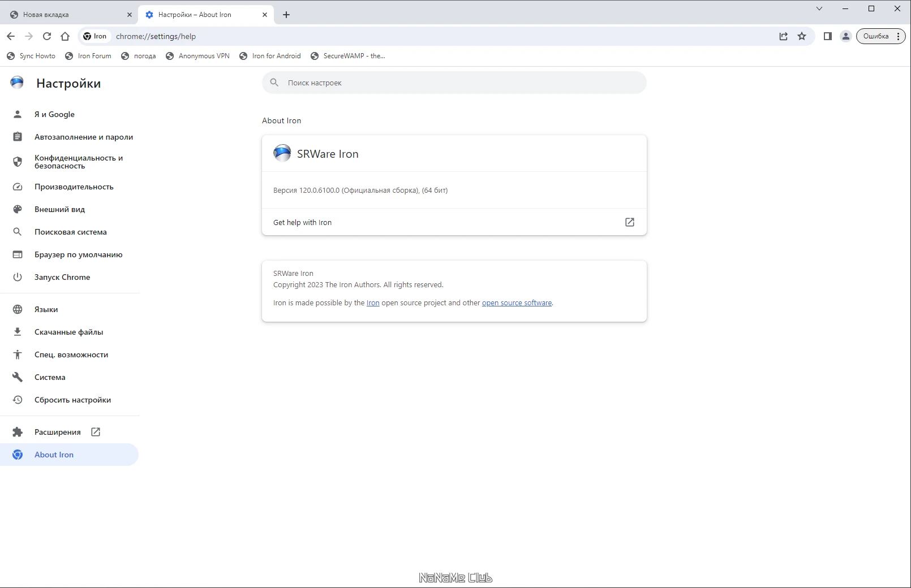The image size is (911, 588).
Task: Click the Поиск настроек search field
Action: pyautogui.click(x=454, y=83)
